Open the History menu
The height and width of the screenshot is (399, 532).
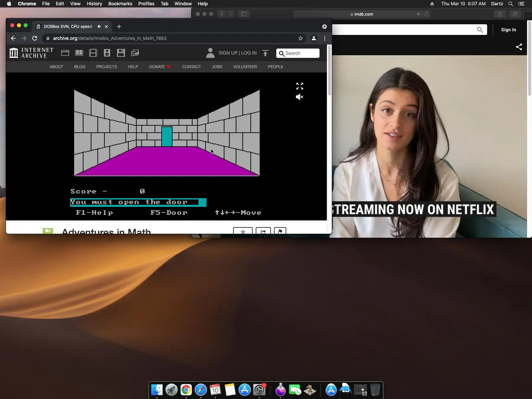[94, 4]
